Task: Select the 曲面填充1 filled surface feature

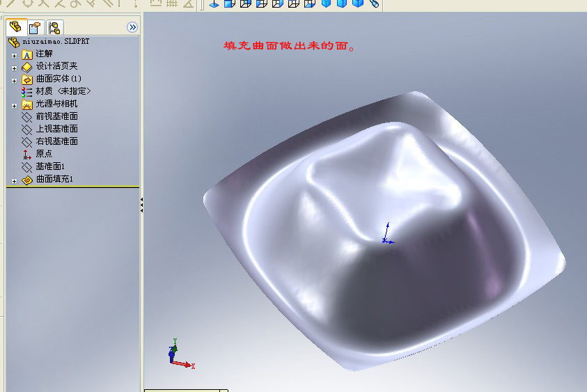Action: tap(47, 180)
